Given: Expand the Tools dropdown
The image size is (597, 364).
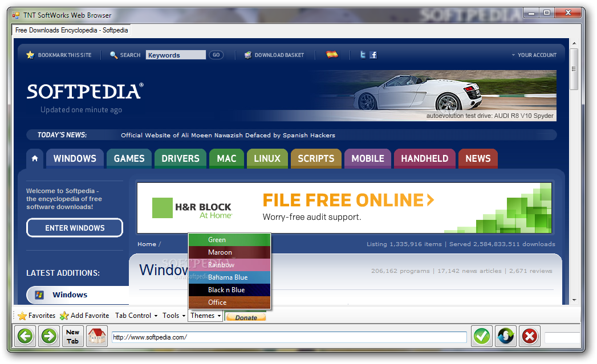Looking at the screenshot, I should (174, 316).
